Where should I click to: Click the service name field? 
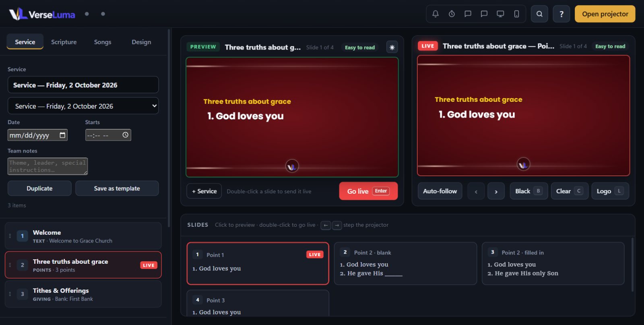click(x=83, y=85)
